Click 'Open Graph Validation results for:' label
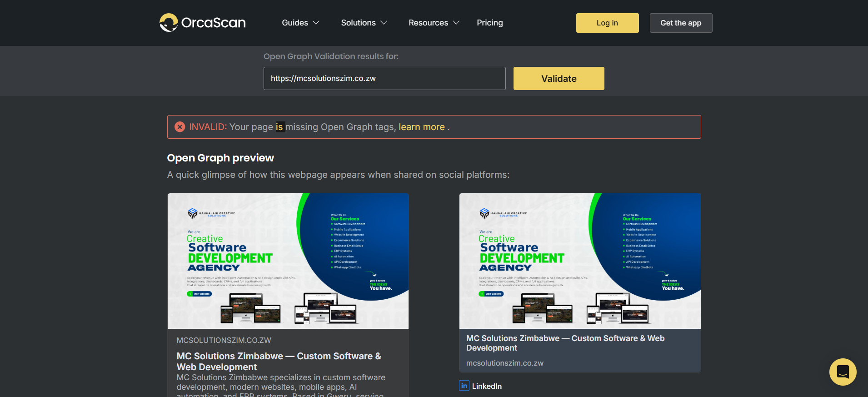 click(x=331, y=56)
